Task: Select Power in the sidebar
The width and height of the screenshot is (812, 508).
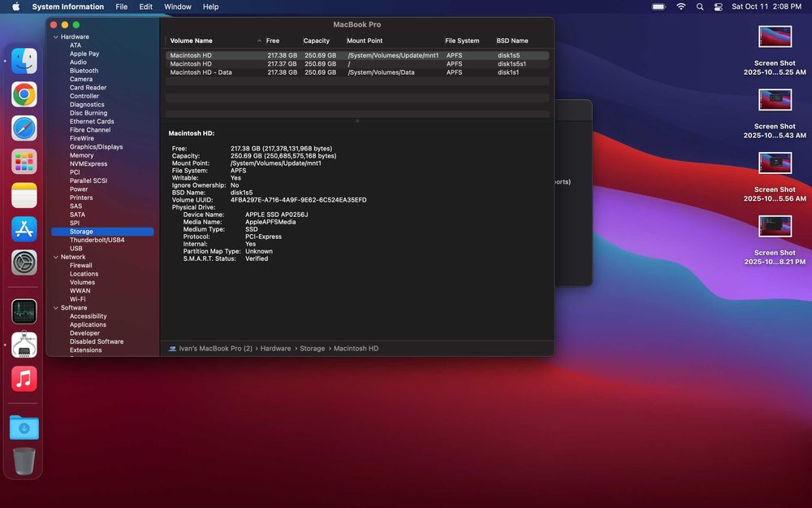Action: pos(79,189)
